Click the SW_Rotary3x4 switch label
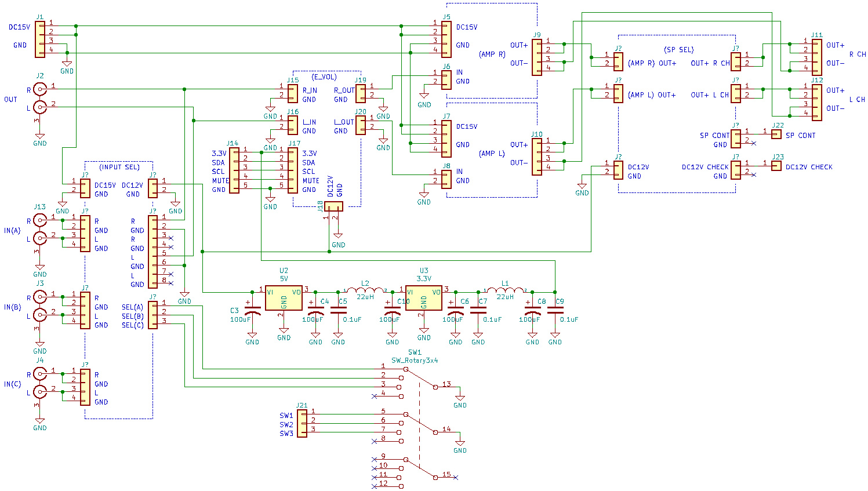868x491 pixels. pos(415,361)
